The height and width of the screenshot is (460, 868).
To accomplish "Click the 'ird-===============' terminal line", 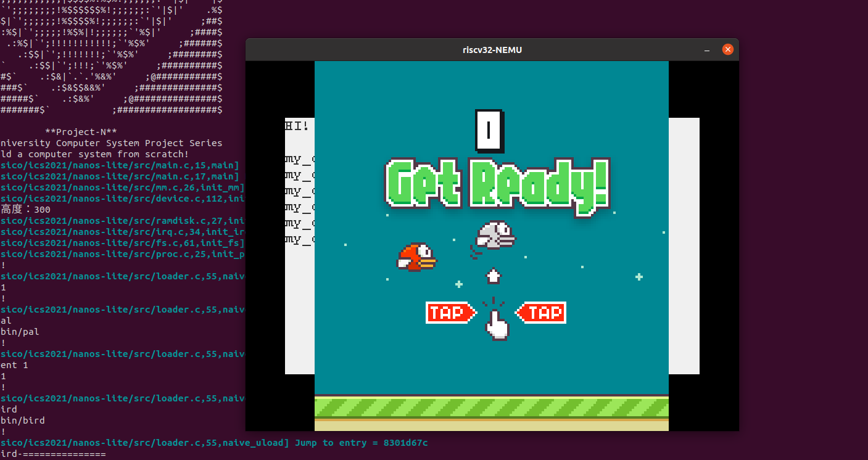I will coord(53,454).
